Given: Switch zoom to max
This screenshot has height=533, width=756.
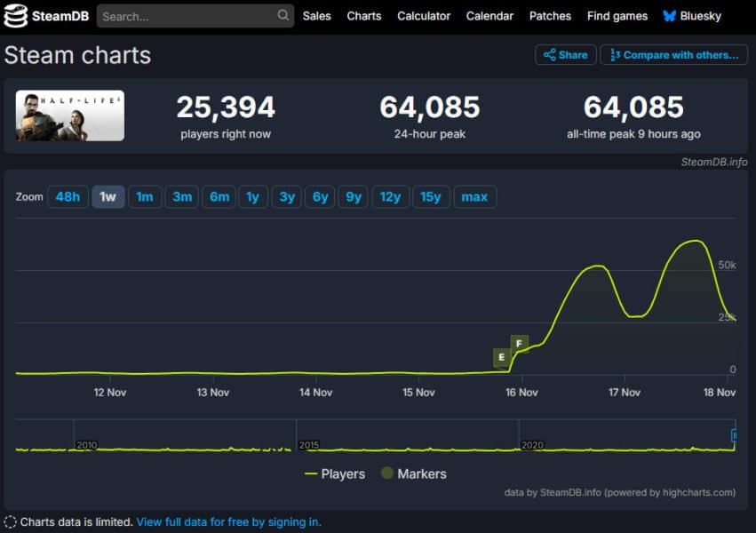Looking at the screenshot, I should (x=474, y=196).
